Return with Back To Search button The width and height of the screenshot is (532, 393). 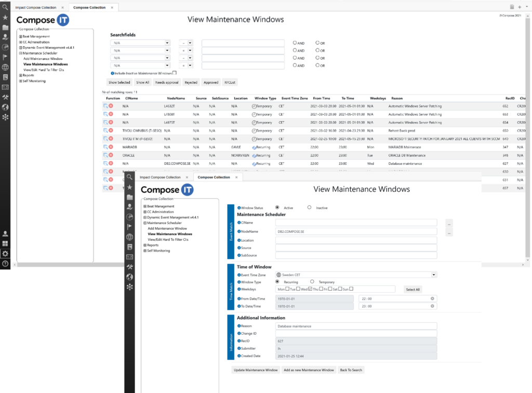351,370
